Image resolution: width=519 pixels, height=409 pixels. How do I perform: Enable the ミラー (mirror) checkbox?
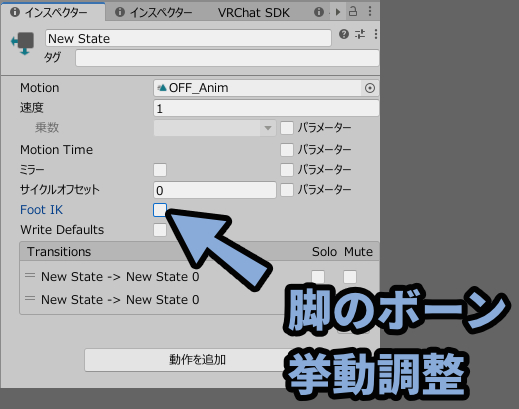tap(160, 170)
